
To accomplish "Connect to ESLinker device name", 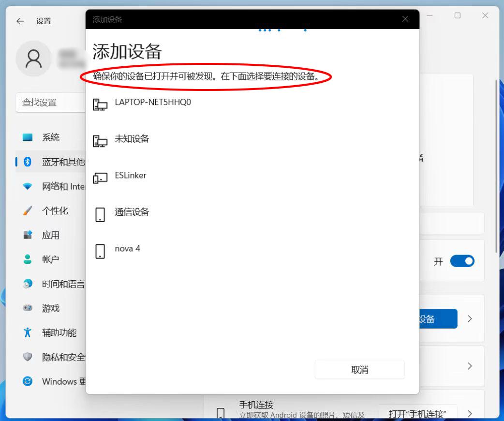I will coord(131,175).
